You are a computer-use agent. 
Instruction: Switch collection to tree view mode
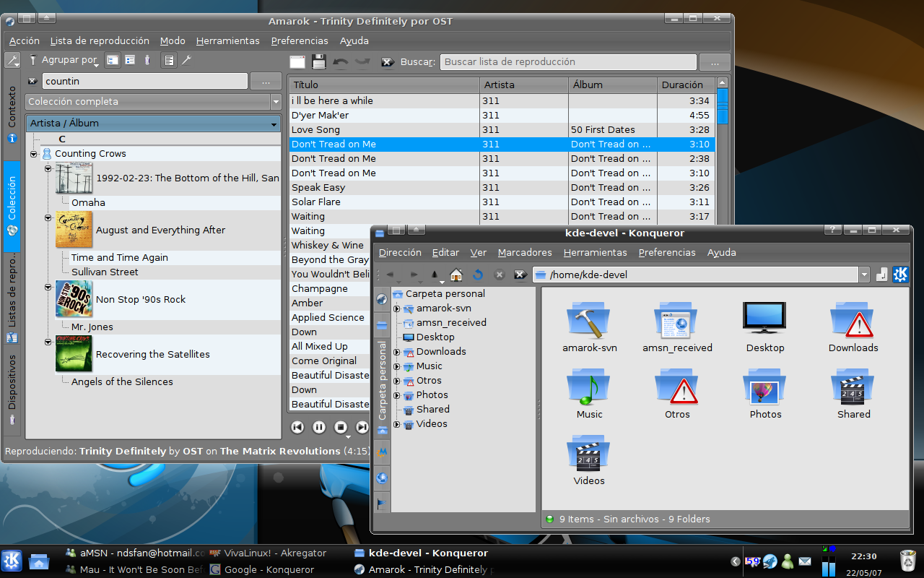coord(113,61)
